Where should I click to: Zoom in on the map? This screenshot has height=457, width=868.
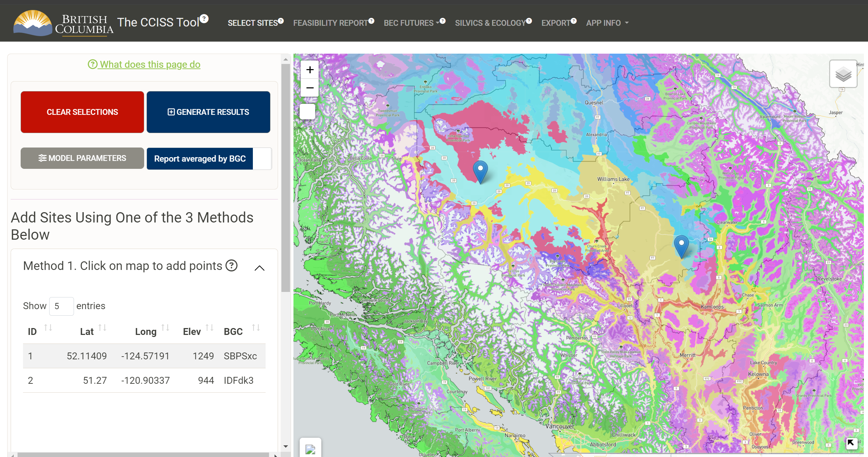click(310, 70)
